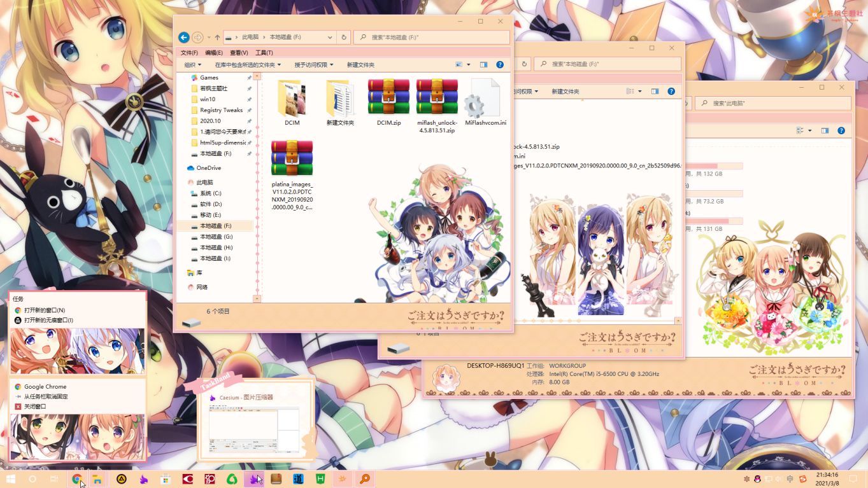Open help in the front Explorer window
Image resolution: width=868 pixels, height=488 pixels.
coord(500,65)
